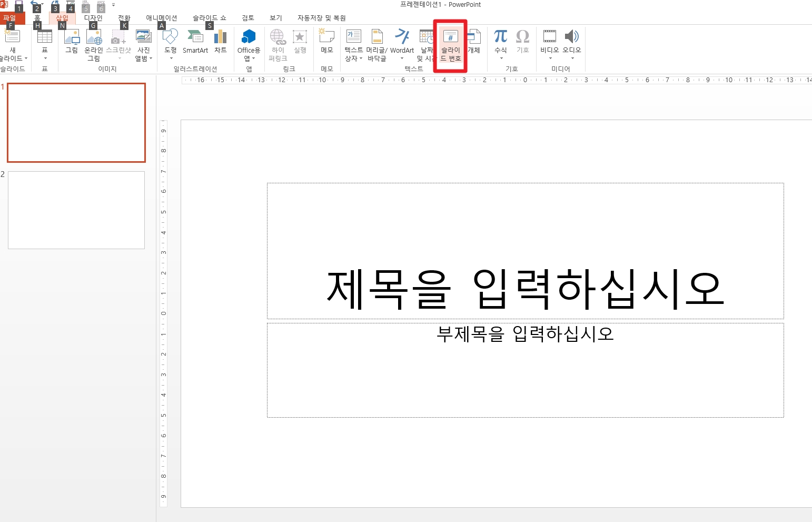Image resolution: width=812 pixels, height=522 pixels.
Task: Insert a chart with 차트 icon
Action: pyautogui.click(x=221, y=37)
